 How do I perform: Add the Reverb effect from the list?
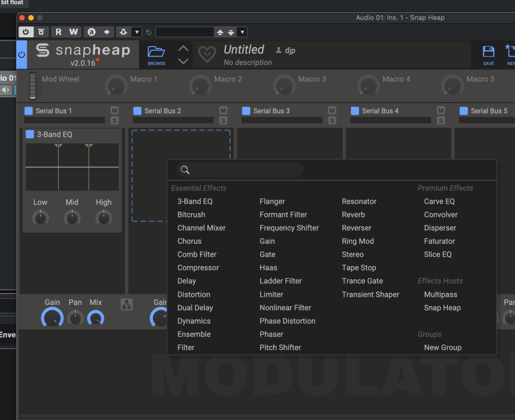pyautogui.click(x=353, y=215)
